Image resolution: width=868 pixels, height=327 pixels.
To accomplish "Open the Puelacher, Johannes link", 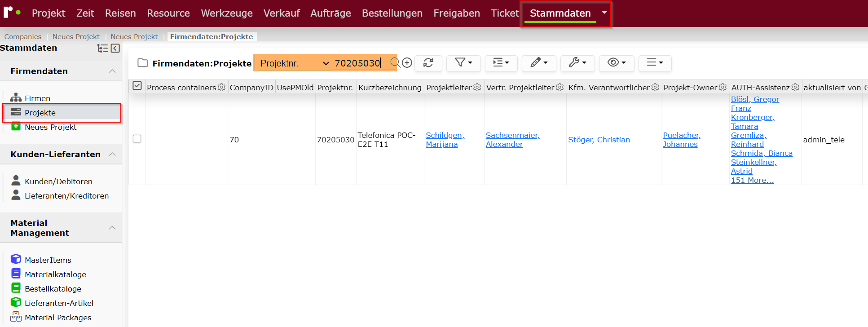I will pos(682,140).
